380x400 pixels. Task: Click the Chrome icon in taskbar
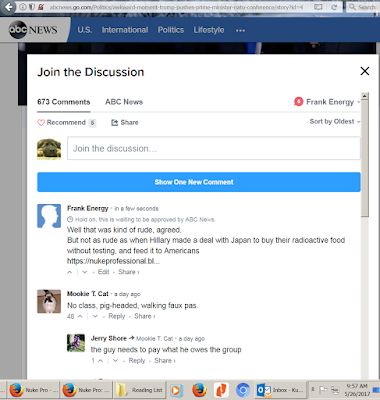[x=243, y=390]
